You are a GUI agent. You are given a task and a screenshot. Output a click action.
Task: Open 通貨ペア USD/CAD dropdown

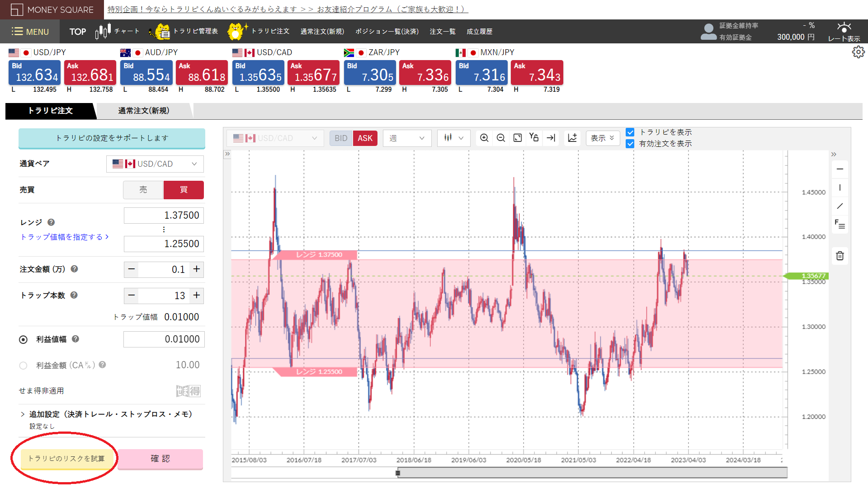click(155, 164)
